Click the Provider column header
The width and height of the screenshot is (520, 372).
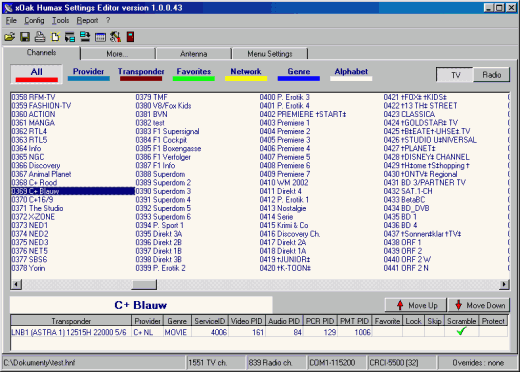tap(147, 321)
